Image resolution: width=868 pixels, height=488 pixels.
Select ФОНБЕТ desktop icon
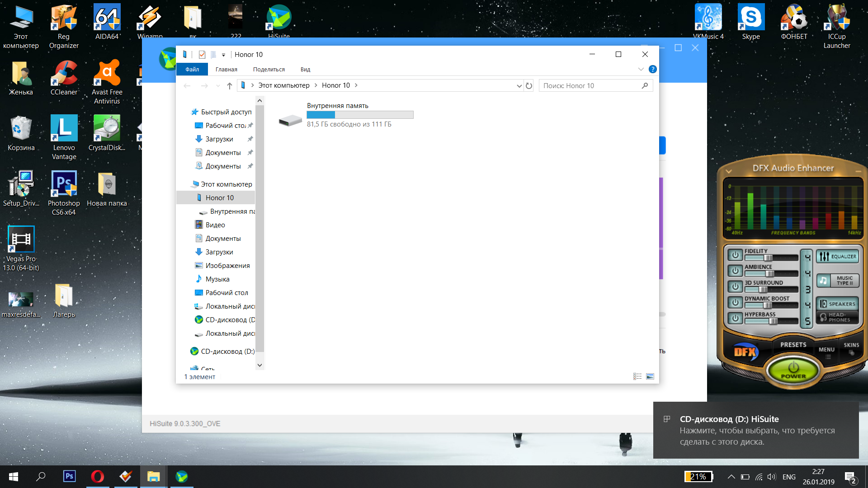click(x=794, y=21)
